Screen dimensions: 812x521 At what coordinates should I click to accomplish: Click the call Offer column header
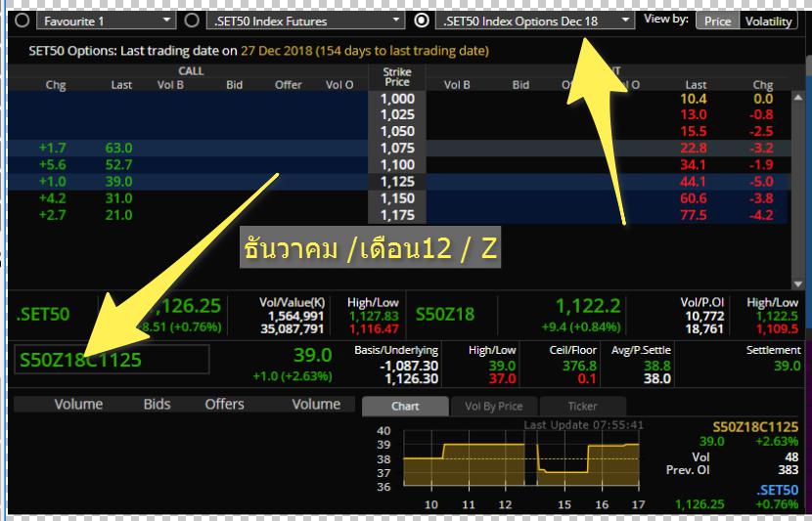pos(288,85)
